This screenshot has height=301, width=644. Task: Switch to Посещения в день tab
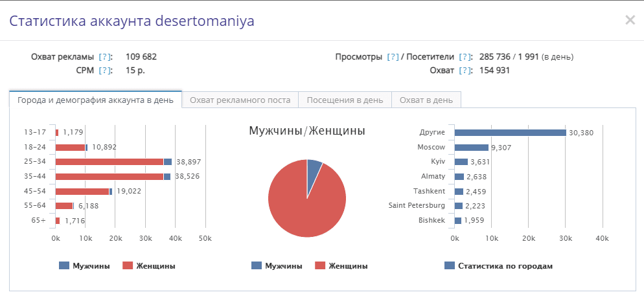[x=345, y=100]
